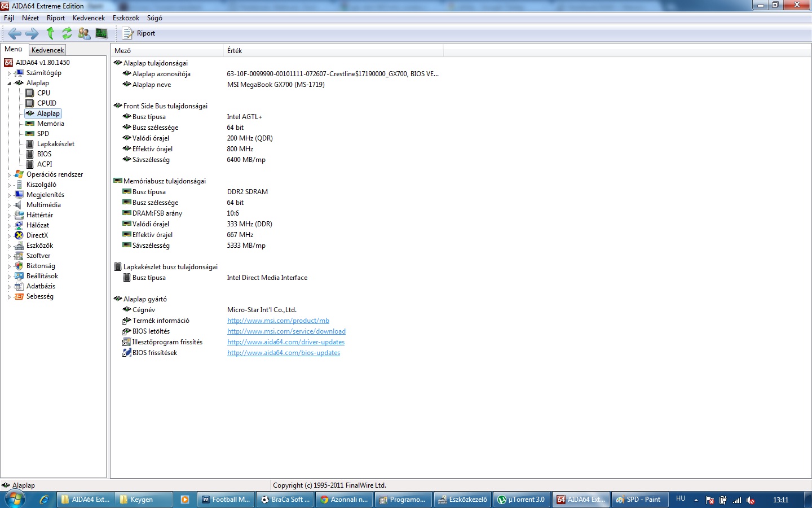Screen dimensions: 812x508
Task: Open Keygen folder from the taskbar
Action: [143, 500]
